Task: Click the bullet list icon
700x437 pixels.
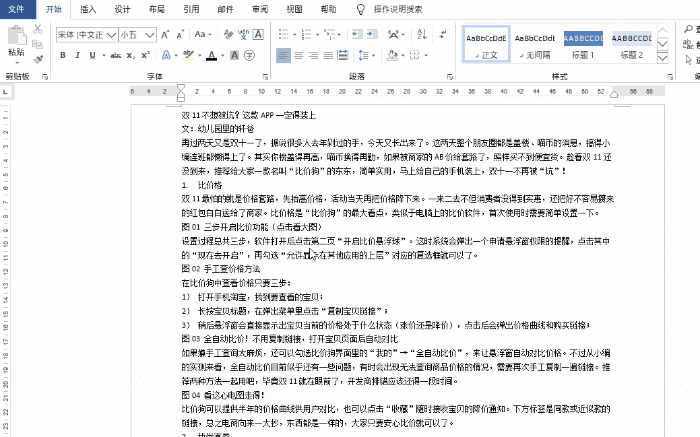Action: coord(283,34)
